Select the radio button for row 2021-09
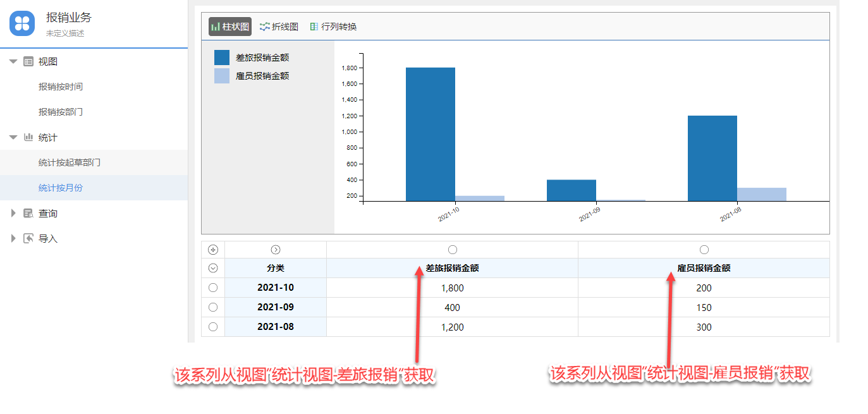 [213, 307]
